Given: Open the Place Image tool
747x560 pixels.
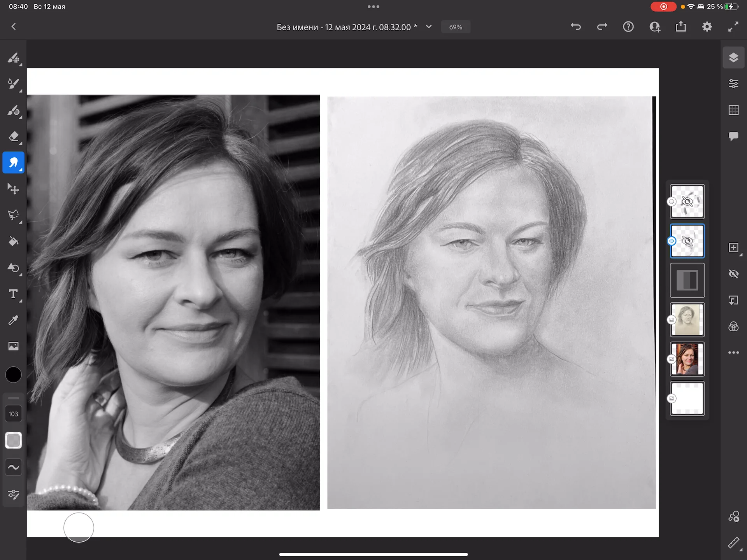Looking at the screenshot, I should pos(13,346).
